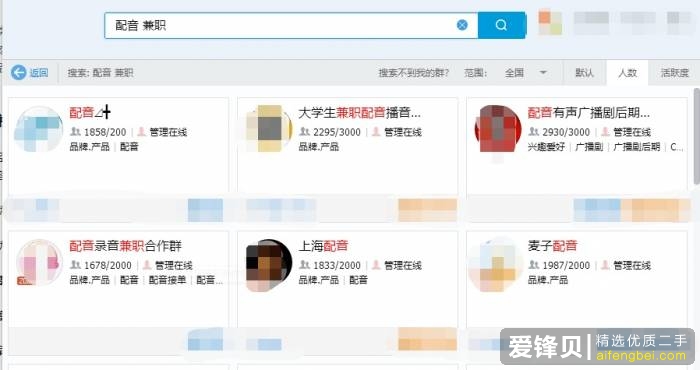Click admin online icon in 配音录音兼职合作群 card
700x370 pixels.
point(147,265)
